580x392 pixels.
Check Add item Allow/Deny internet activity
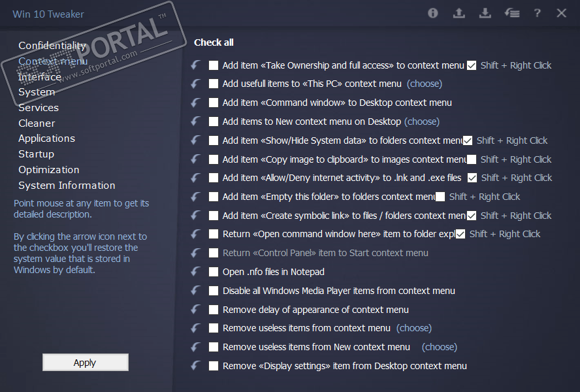click(x=214, y=178)
